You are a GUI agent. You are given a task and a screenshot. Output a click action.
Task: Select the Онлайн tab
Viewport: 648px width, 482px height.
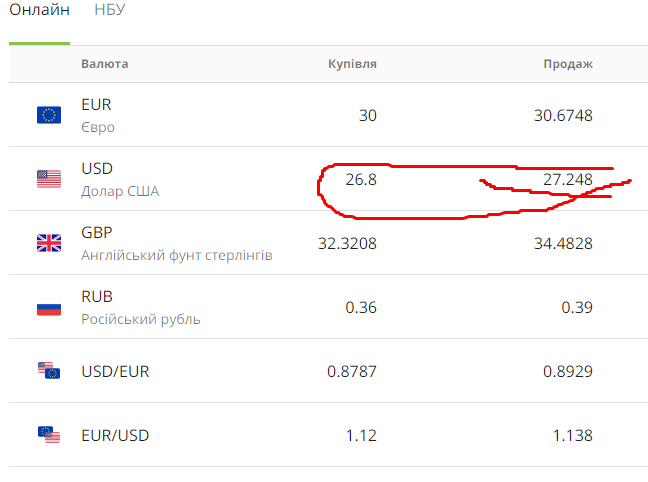coord(39,10)
